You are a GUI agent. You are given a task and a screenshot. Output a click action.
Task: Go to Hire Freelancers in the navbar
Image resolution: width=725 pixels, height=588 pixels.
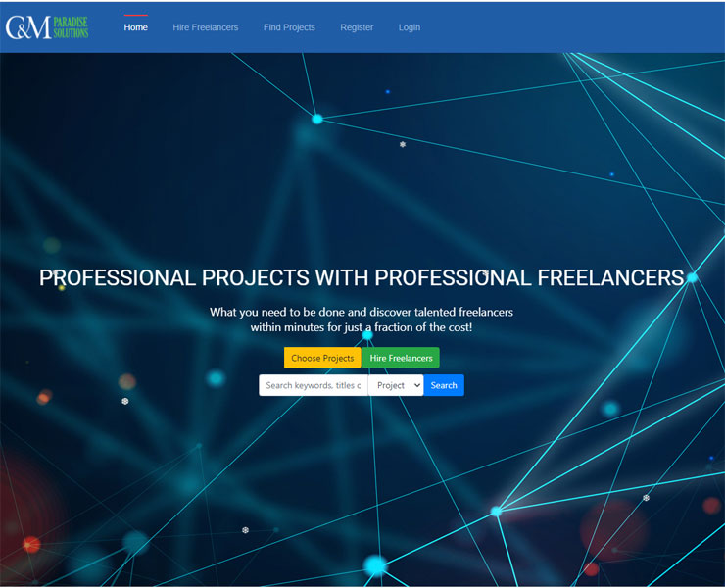pyautogui.click(x=206, y=27)
